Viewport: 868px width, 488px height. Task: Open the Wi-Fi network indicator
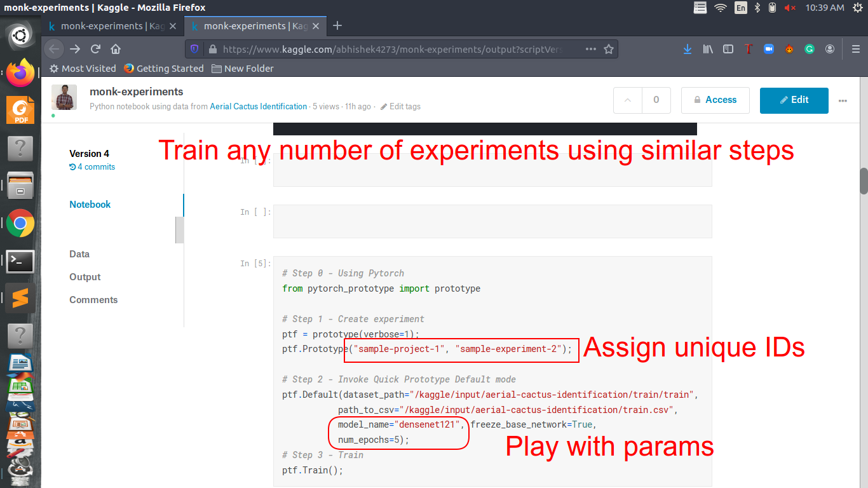tap(720, 8)
